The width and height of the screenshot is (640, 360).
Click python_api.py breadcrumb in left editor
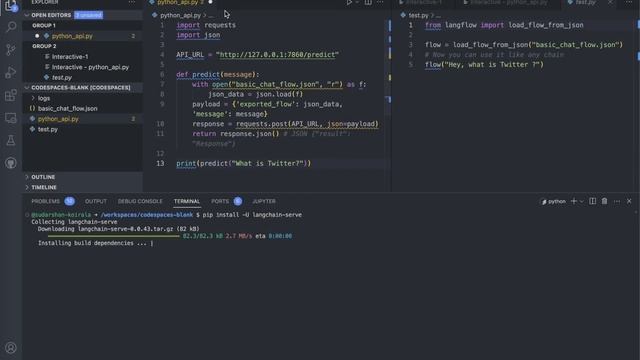tap(180, 16)
